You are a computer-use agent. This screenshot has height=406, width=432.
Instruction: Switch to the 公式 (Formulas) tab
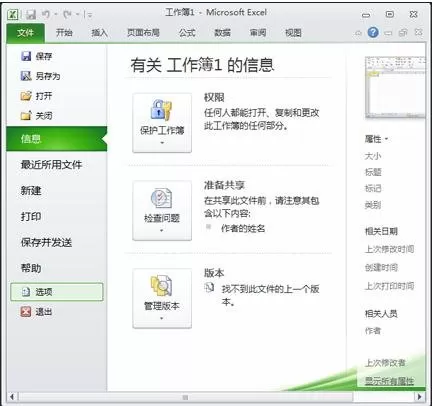point(187,33)
